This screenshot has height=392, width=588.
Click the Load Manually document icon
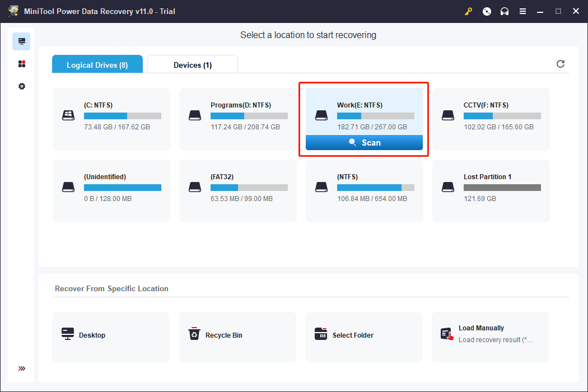click(447, 334)
